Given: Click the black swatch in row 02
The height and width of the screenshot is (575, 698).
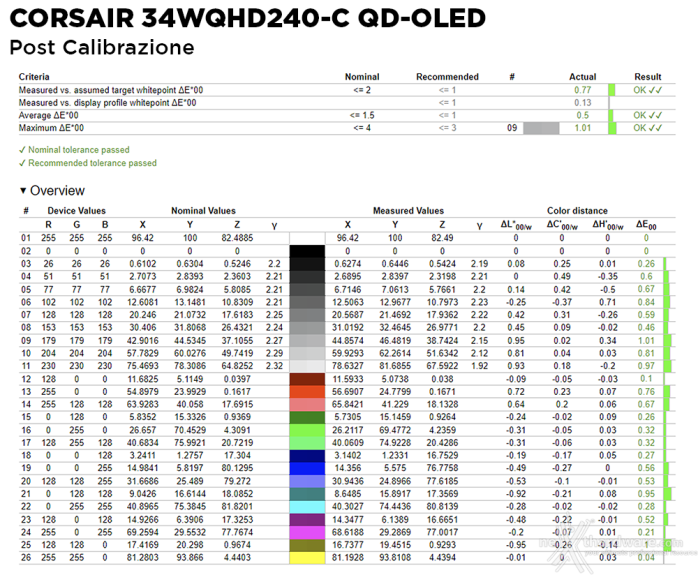Looking at the screenshot, I should pos(307,251).
